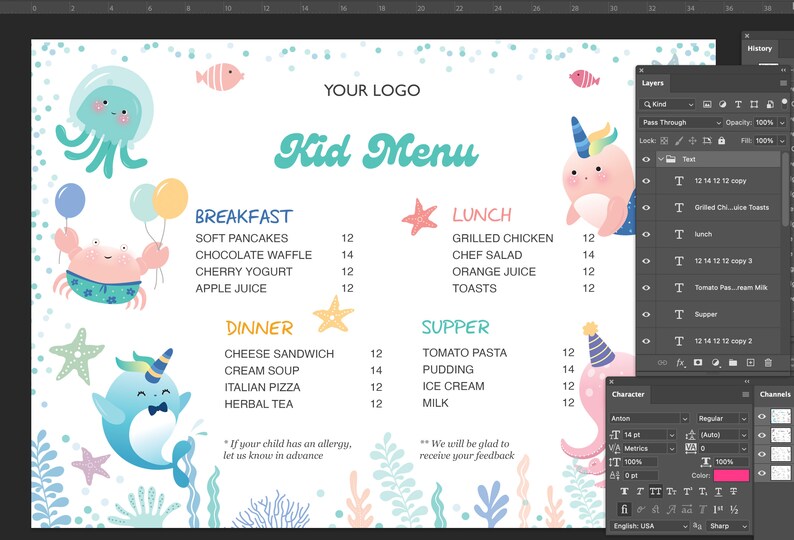Create new fill or adjustment layer
794x540 pixels.
click(716, 363)
